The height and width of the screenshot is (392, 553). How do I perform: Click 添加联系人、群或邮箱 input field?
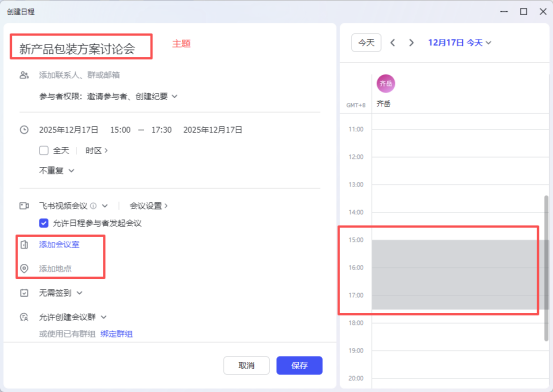tap(79, 75)
